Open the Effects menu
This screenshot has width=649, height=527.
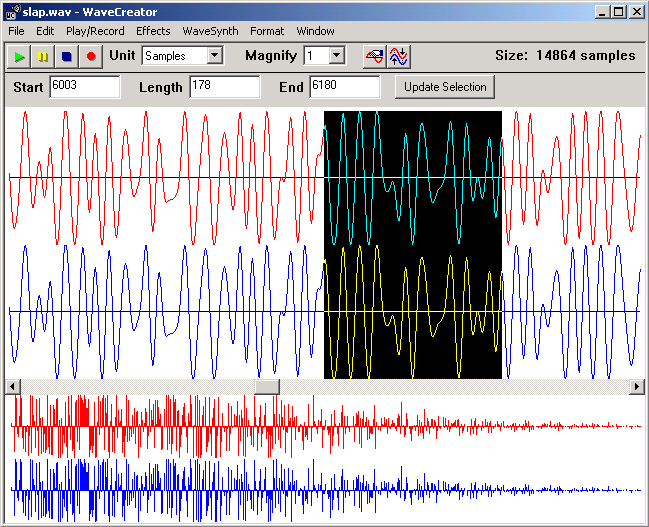point(153,31)
